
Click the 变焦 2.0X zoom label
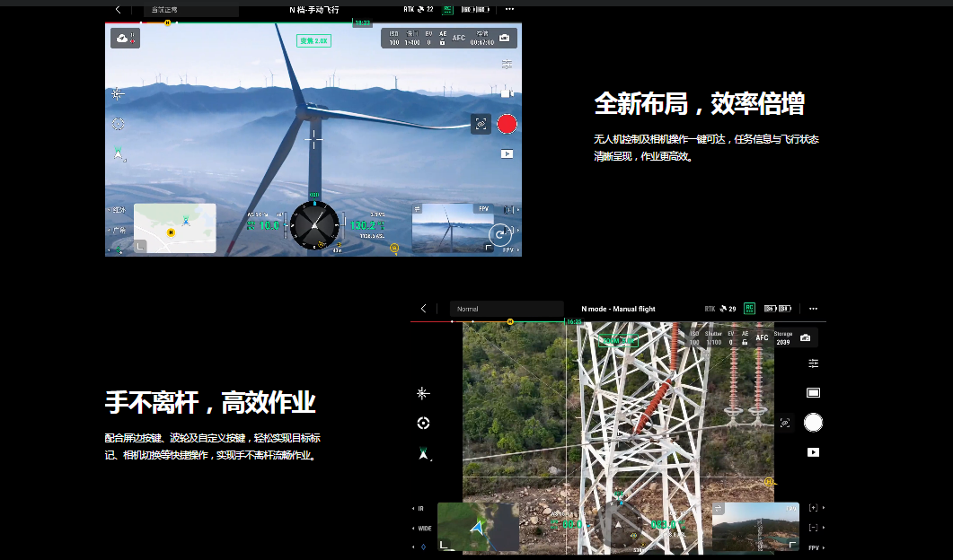point(314,41)
